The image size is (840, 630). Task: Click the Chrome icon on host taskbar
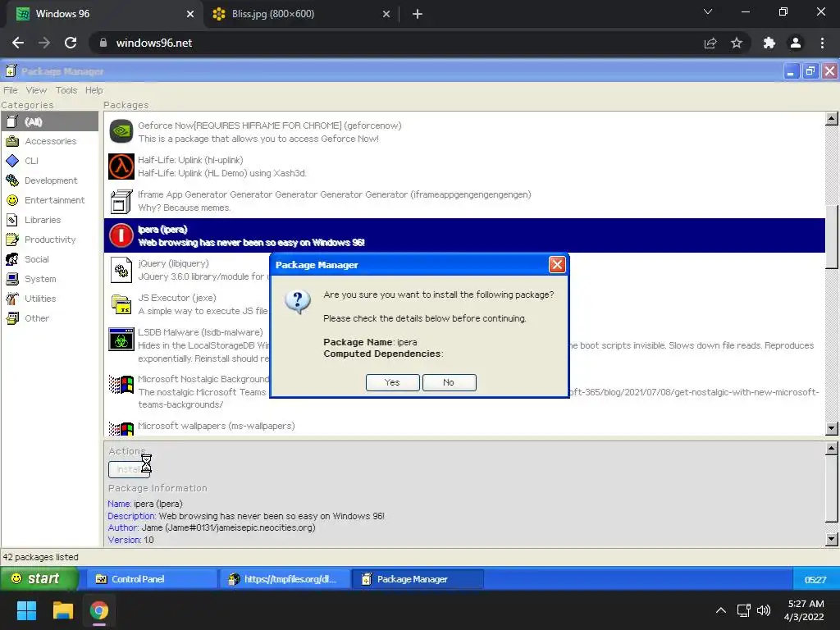[x=99, y=610]
